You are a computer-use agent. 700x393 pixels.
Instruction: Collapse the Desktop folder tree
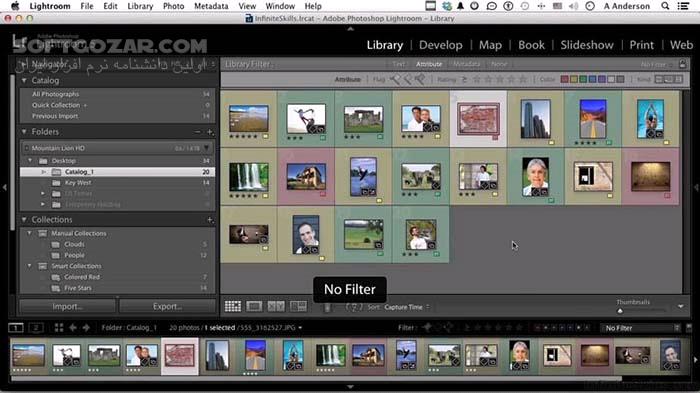[x=30, y=160]
